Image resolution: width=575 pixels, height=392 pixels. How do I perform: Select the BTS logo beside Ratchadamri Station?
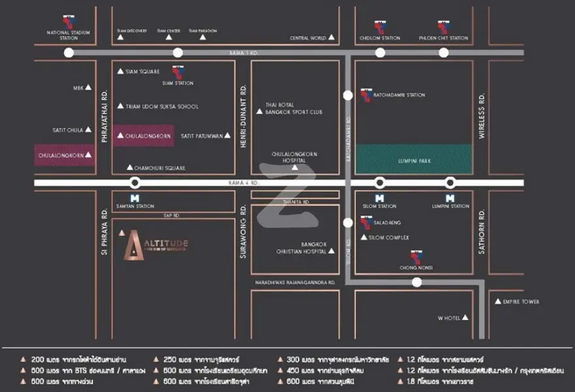(x=366, y=95)
